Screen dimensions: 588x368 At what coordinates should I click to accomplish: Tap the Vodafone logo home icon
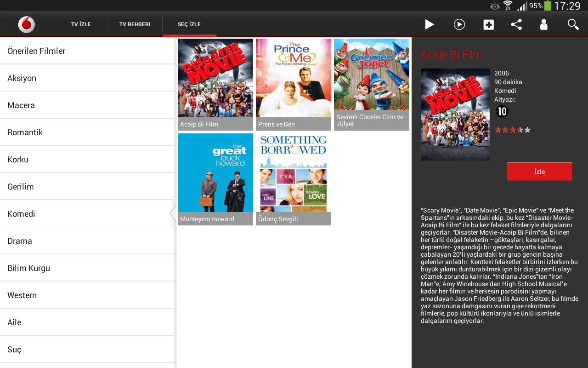(x=27, y=24)
